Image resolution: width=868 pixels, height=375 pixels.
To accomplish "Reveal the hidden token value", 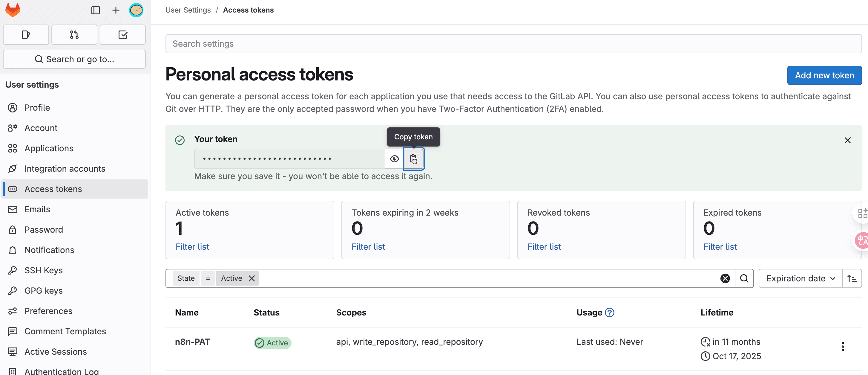I will click(x=394, y=158).
